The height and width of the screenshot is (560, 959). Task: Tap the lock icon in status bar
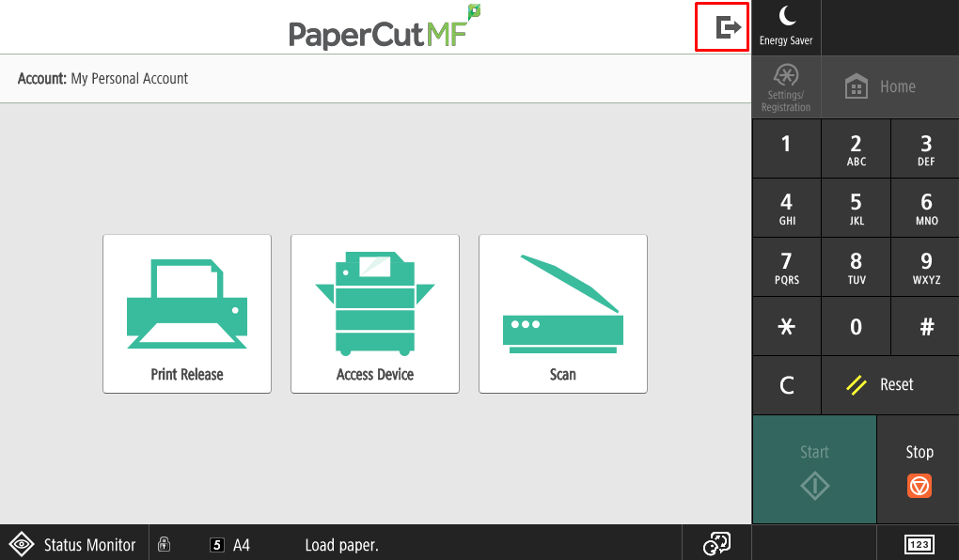tap(164, 543)
